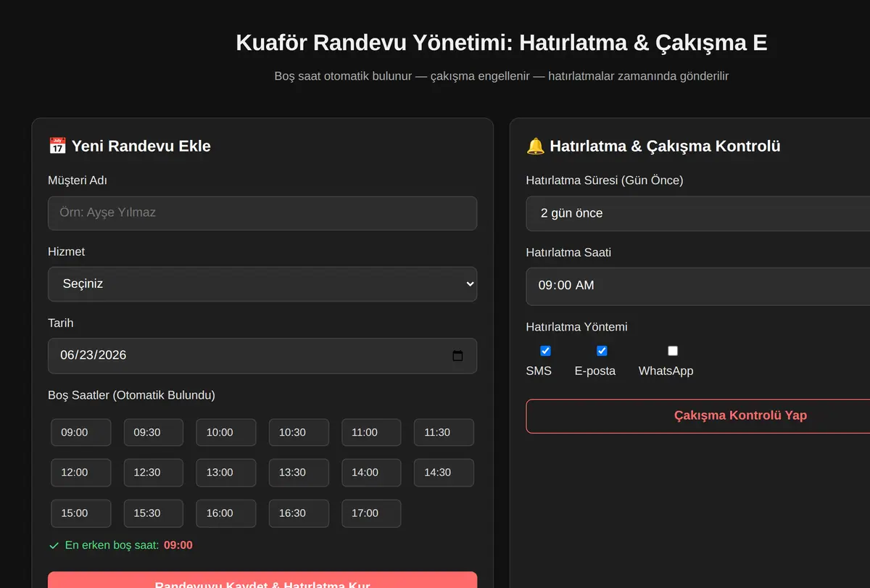870x588 pixels.
Task: Select the 14:00 time slot
Action: pos(371,473)
